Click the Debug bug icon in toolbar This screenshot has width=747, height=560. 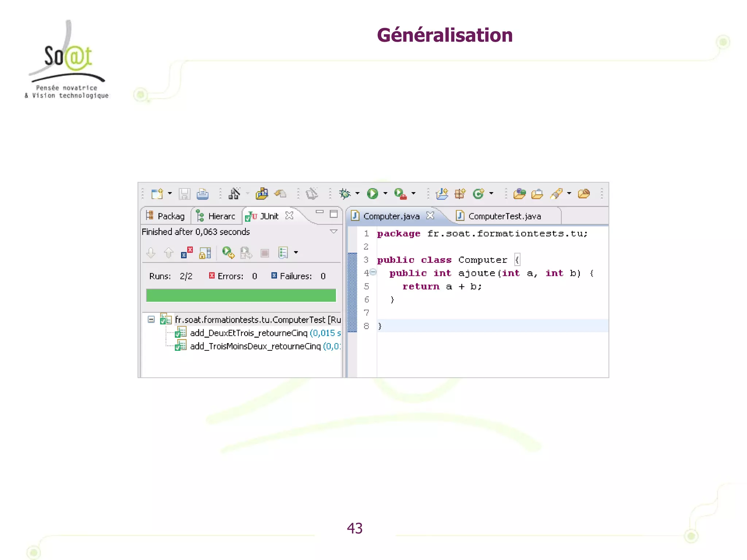pyautogui.click(x=344, y=194)
